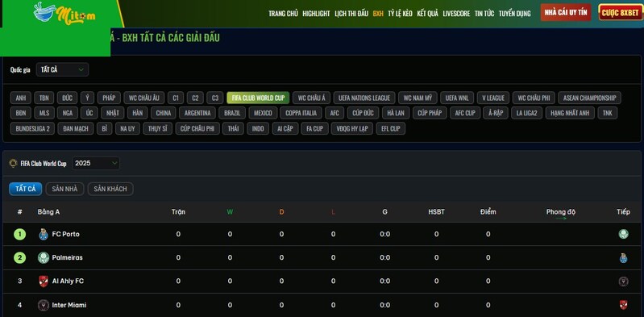Click Al Ahly FC crest icon
This screenshot has height=317, width=644.
[x=44, y=282]
